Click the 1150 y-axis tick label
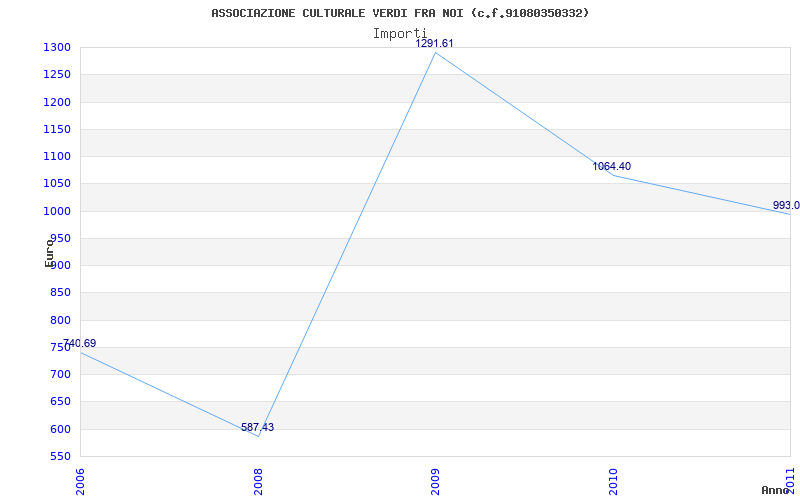The height and width of the screenshot is (500, 800). point(57,130)
